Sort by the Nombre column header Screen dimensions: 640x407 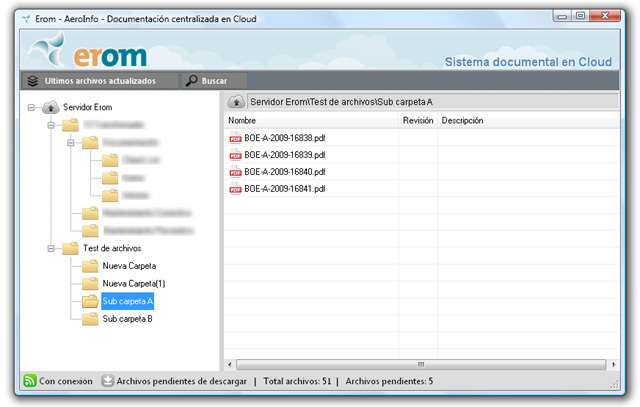[311, 120]
